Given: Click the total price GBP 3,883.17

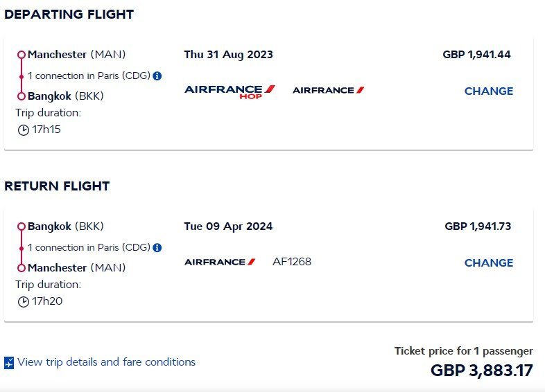Looking at the screenshot, I should [481, 371].
